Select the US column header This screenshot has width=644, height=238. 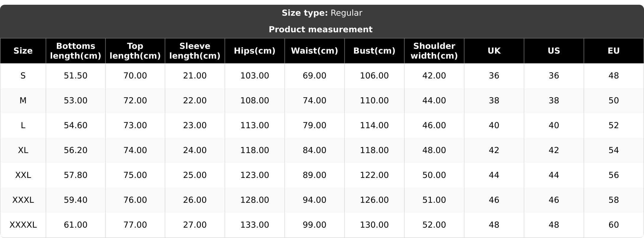click(x=554, y=51)
